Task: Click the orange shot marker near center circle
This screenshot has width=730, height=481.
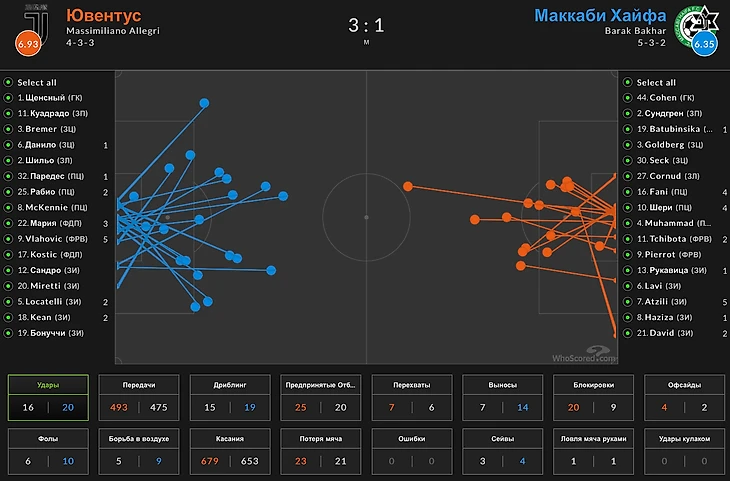Action: 407,186
